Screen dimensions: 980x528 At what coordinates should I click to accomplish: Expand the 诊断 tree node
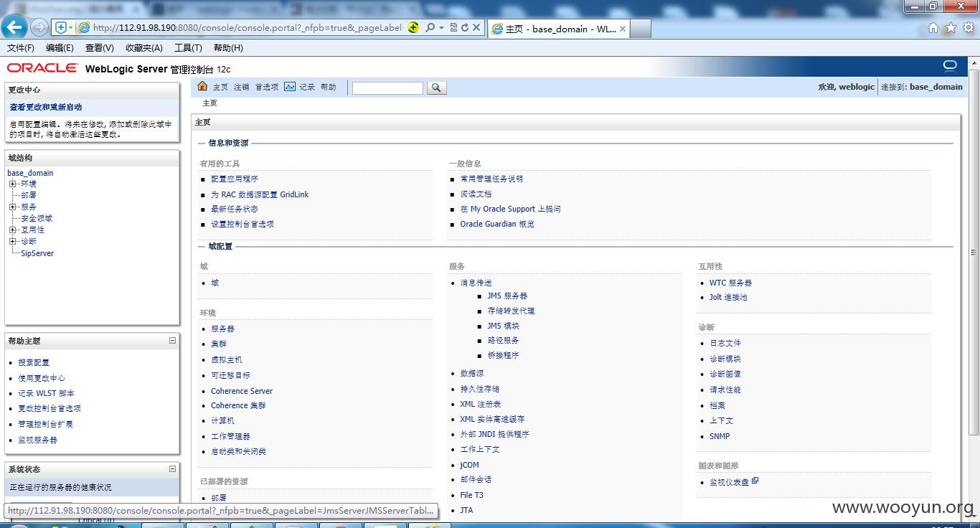[13, 241]
